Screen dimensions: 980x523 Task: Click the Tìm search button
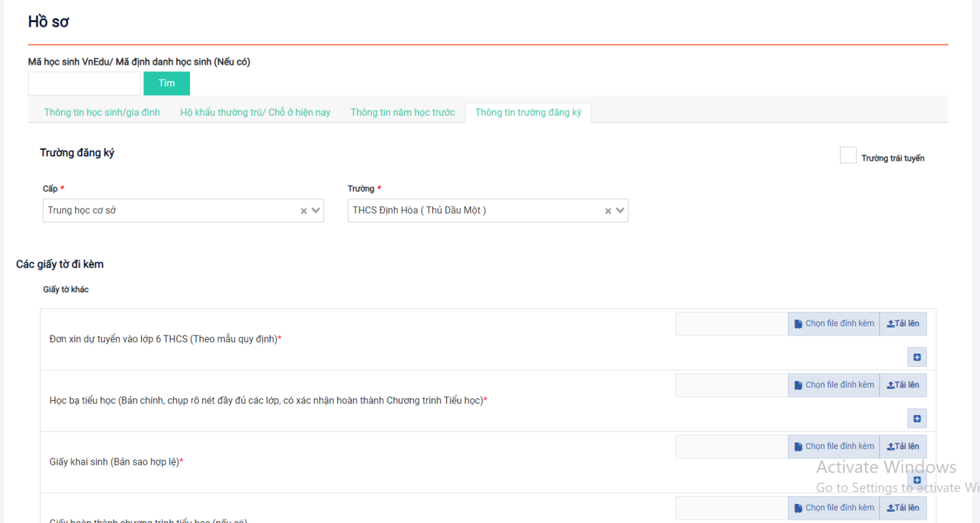(x=167, y=84)
